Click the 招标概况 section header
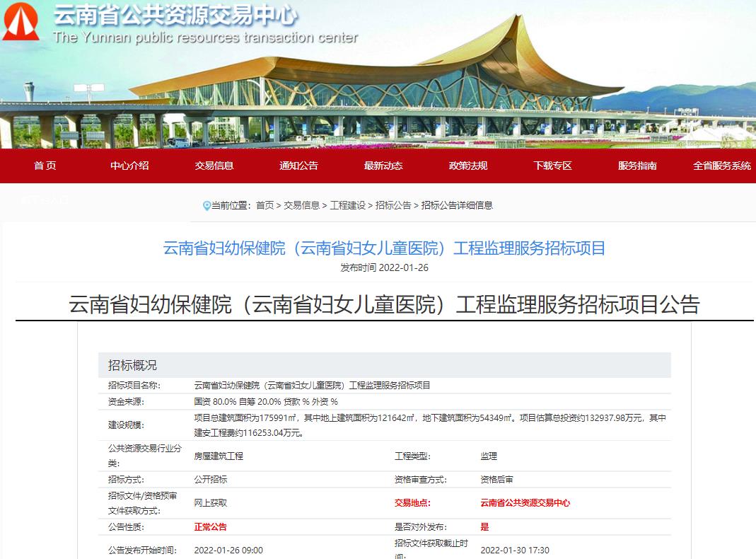Viewport: 756px width, 559px height. (384, 365)
